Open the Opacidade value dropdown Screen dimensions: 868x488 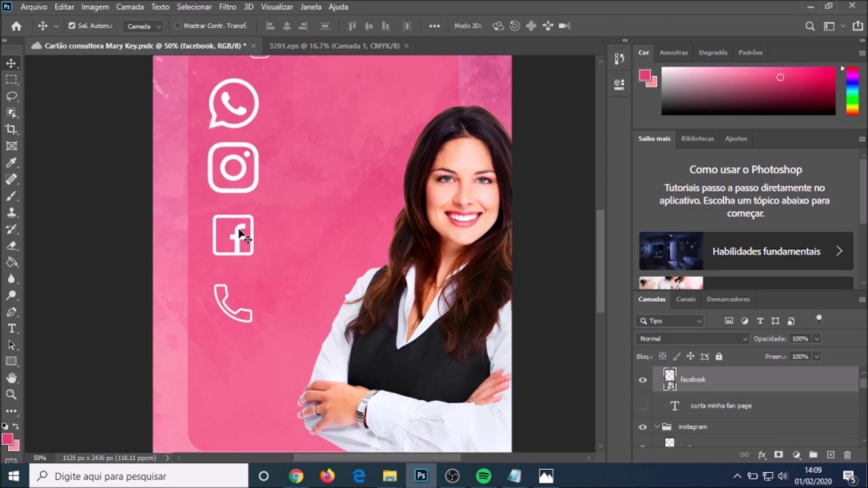pos(816,338)
